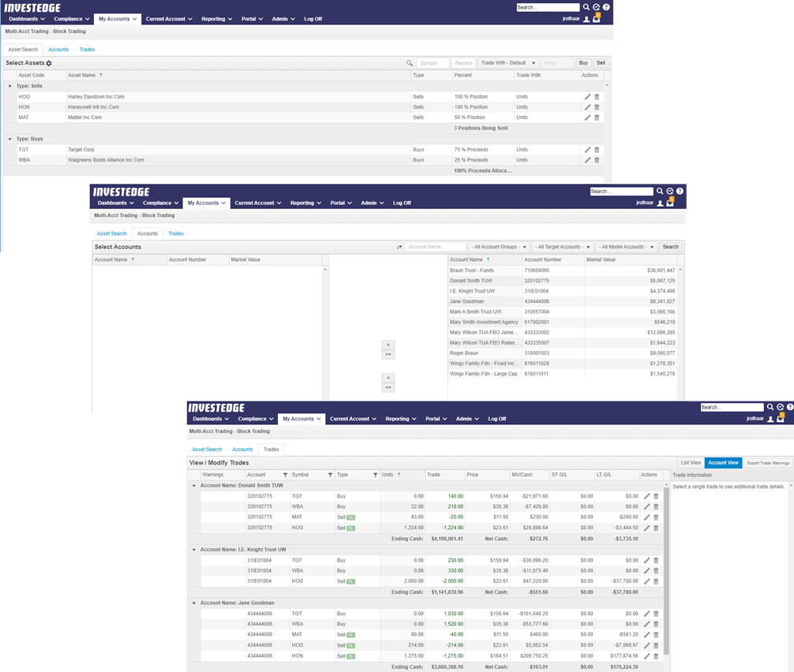Image resolution: width=794 pixels, height=672 pixels.
Task: Open Select Assets settings gear
Action: pyautogui.click(x=49, y=63)
